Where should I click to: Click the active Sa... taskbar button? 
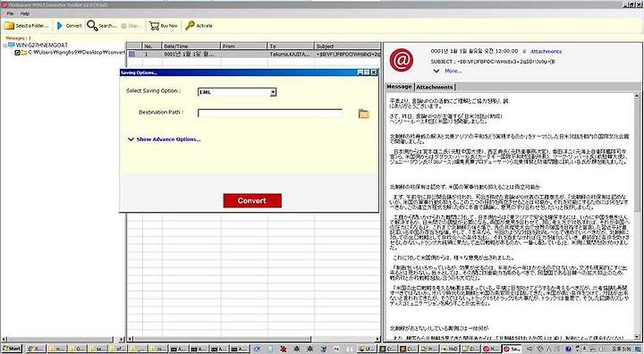512,349
